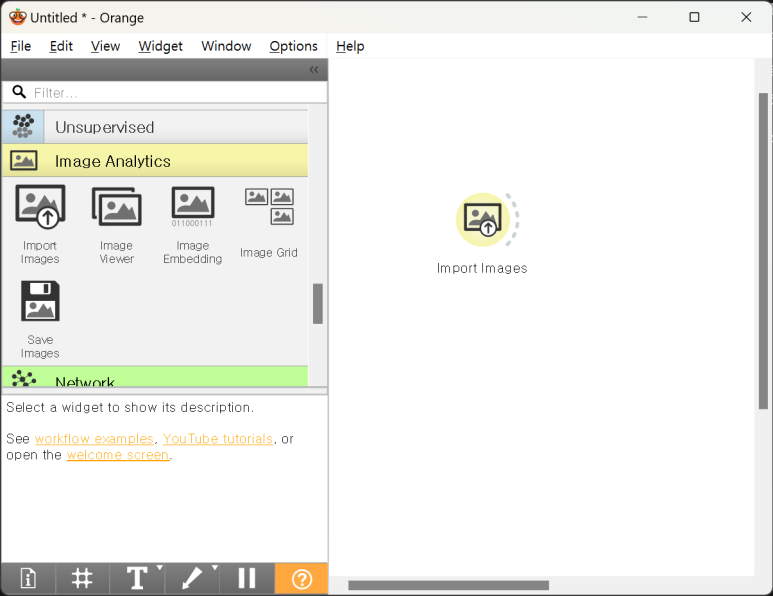Click the Import Images node label
This screenshot has height=596, width=773.
[x=482, y=268]
